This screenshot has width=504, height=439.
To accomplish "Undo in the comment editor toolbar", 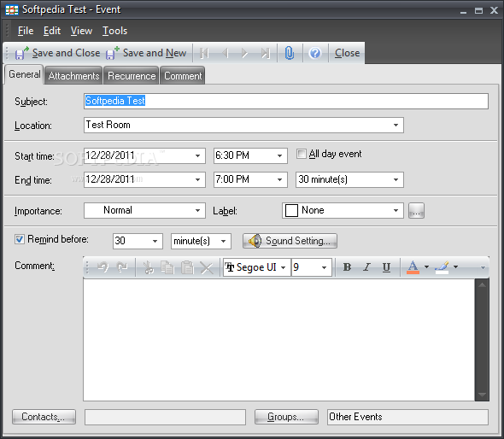I will 103,267.
